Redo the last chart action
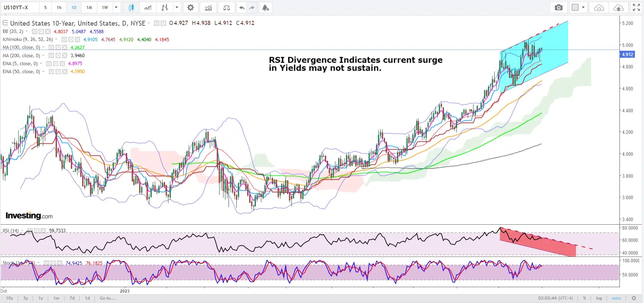The height and width of the screenshot is (303, 644). coord(252,8)
